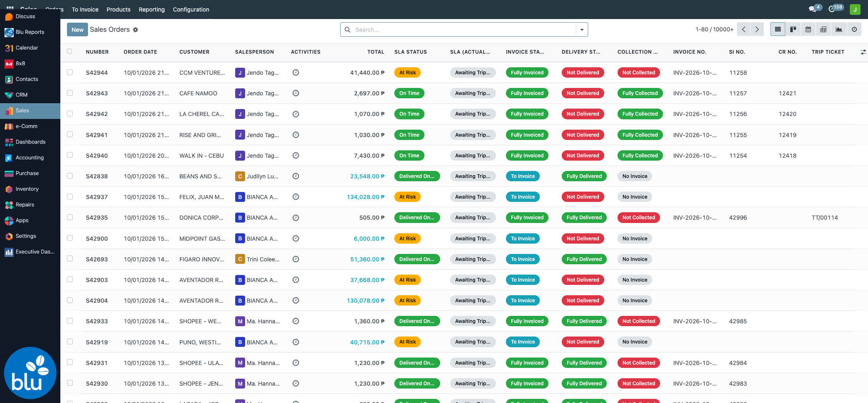Sort by ORDER DATE column header
Screen dimensions: 868x403
tap(140, 52)
